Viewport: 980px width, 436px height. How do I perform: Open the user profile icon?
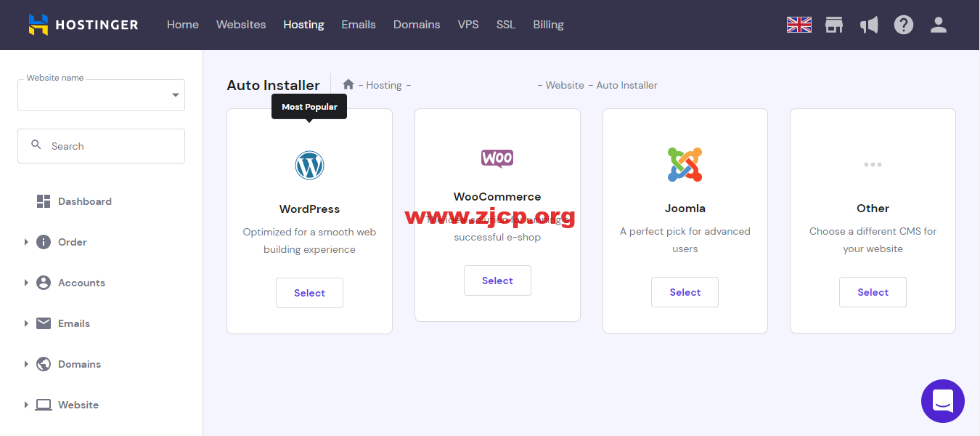[x=939, y=25]
